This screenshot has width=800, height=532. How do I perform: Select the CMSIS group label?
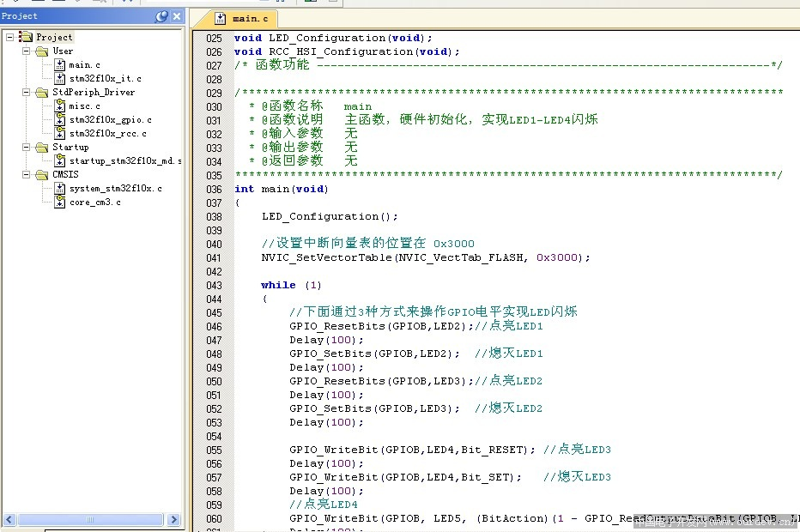coord(65,174)
